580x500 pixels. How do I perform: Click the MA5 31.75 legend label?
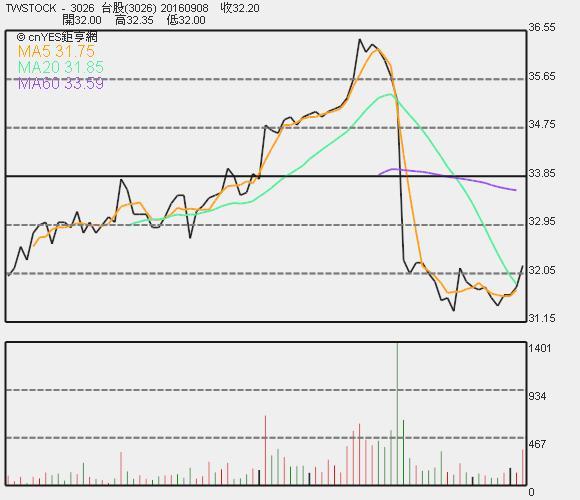[x=56, y=51]
